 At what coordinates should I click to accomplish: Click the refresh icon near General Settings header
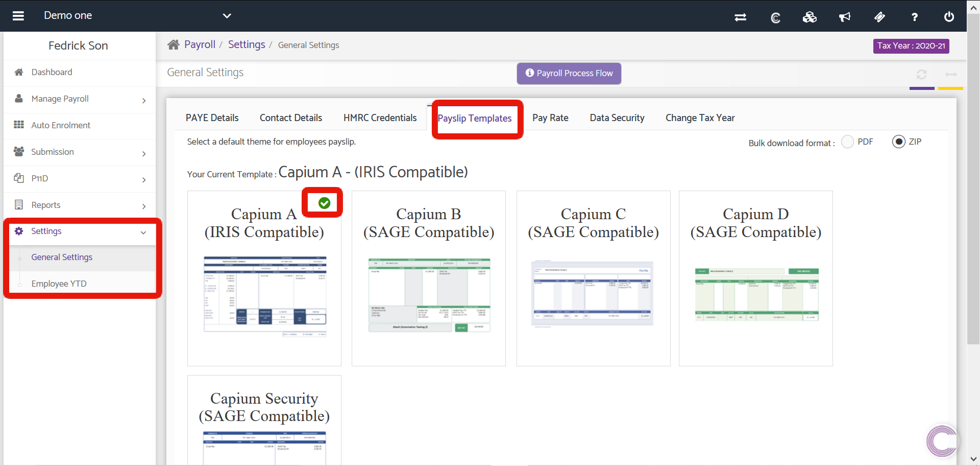coord(921,75)
